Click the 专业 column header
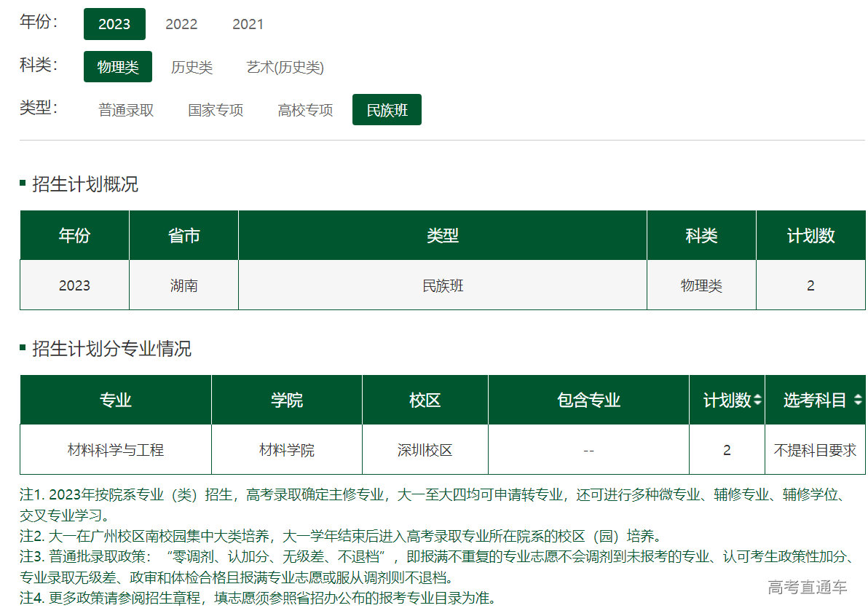This screenshot has width=868, height=616. tap(115, 400)
